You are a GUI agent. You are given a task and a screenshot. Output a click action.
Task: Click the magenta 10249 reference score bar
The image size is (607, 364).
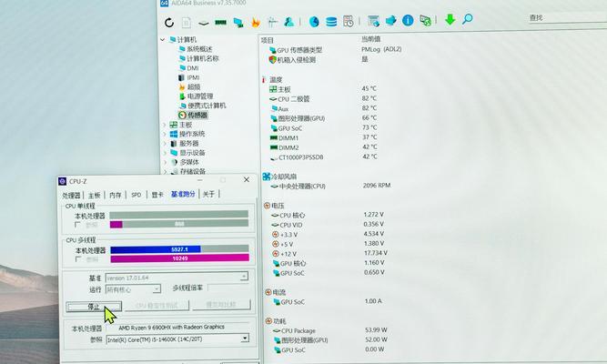(179, 258)
